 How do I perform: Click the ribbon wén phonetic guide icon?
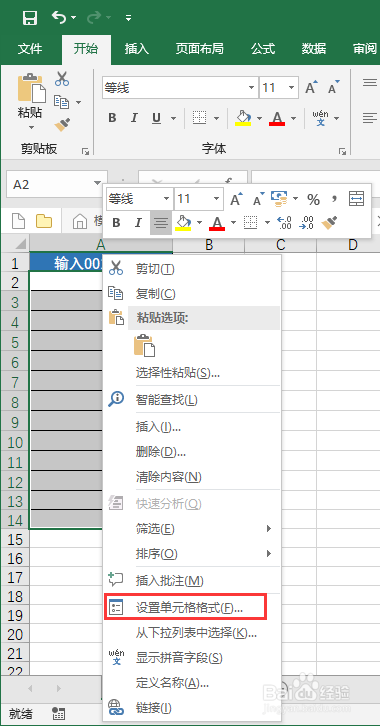coord(320,118)
